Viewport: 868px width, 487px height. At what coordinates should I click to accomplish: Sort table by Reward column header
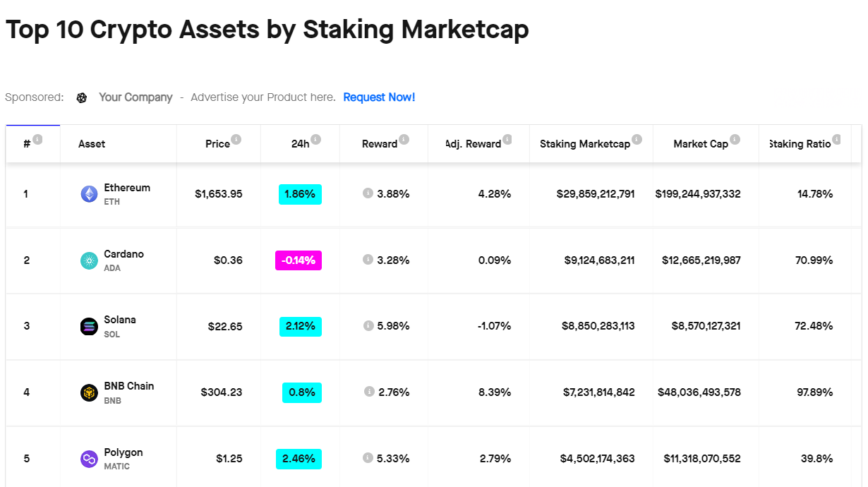pyautogui.click(x=380, y=144)
